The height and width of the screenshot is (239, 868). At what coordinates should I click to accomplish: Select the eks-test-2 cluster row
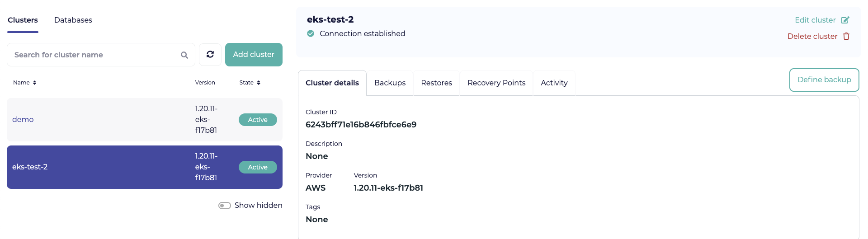pos(145,167)
